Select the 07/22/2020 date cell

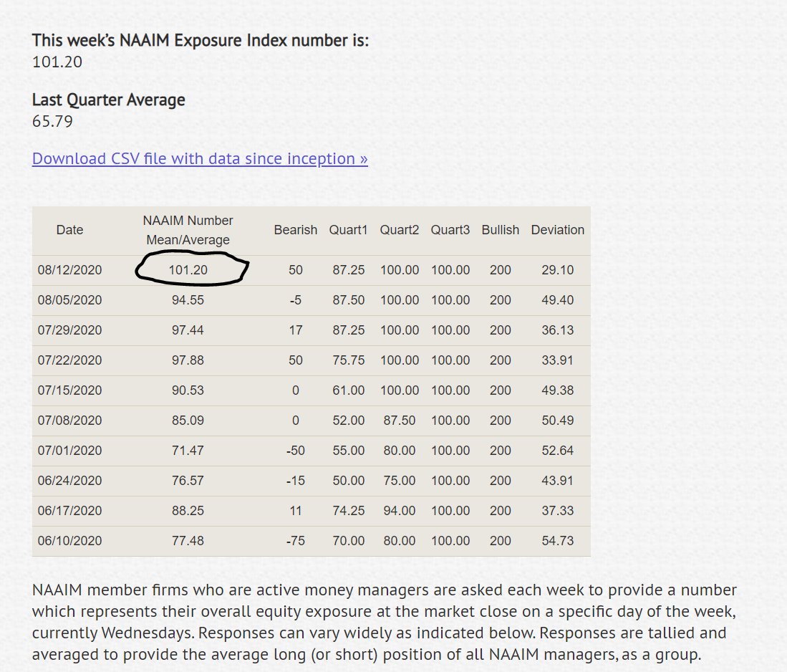pyautogui.click(x=69, y=360)
